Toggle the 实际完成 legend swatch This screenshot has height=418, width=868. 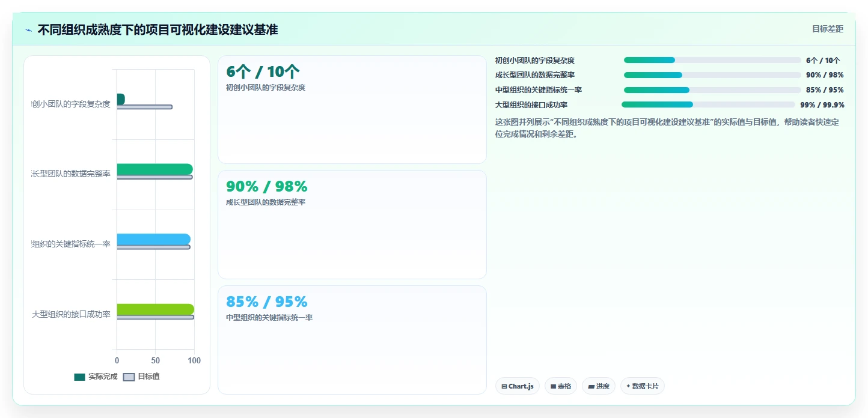[x=80, y=377]
